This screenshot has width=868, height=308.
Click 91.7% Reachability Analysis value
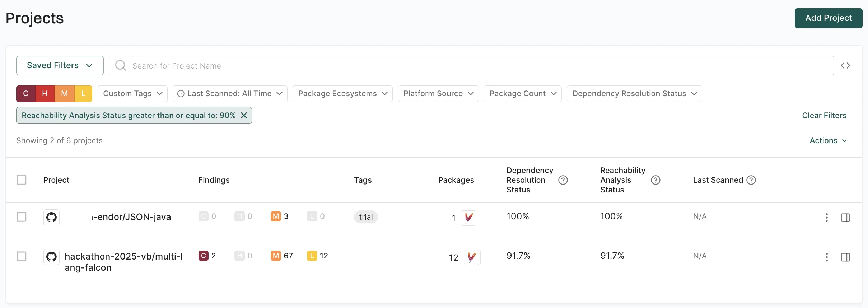click(x=612, y=256)
